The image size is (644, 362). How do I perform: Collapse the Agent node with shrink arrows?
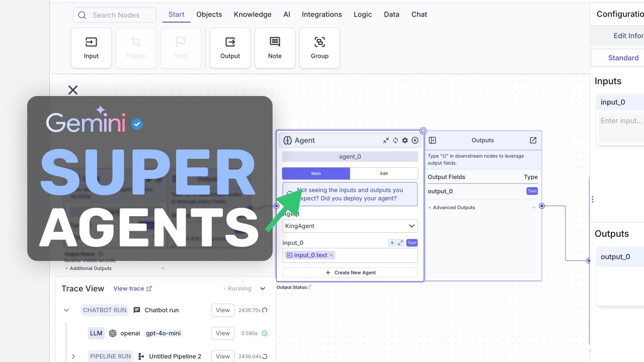pyautogui.click(x=386, y=140)
